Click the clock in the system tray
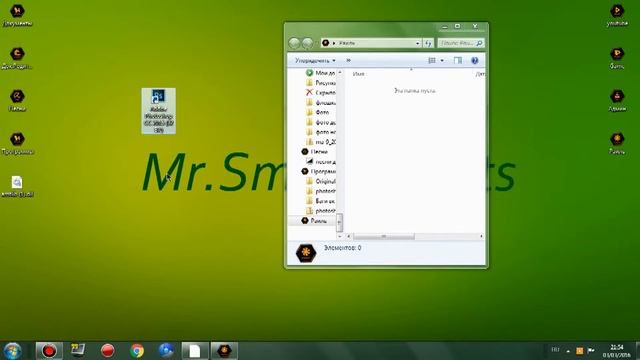 [x=616, y=351]
